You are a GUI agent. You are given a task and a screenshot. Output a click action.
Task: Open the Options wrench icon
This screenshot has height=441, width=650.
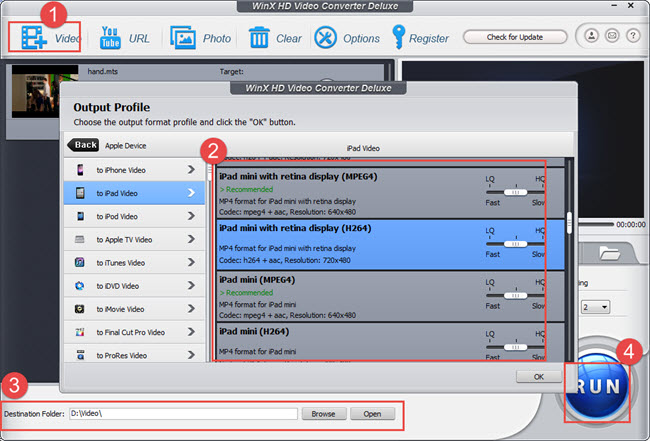pyautogui.click(x=325, y=38)
